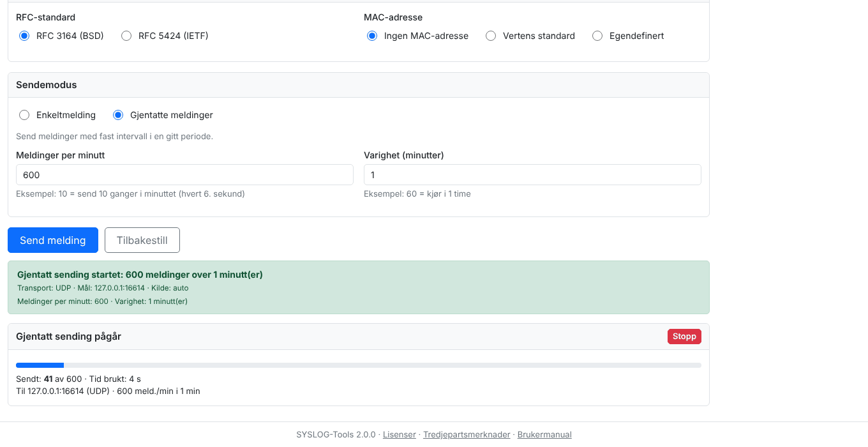
Task: Click the 'Eksempel: 60 = kjør i 1 time' hint
Action: [417, 193]
